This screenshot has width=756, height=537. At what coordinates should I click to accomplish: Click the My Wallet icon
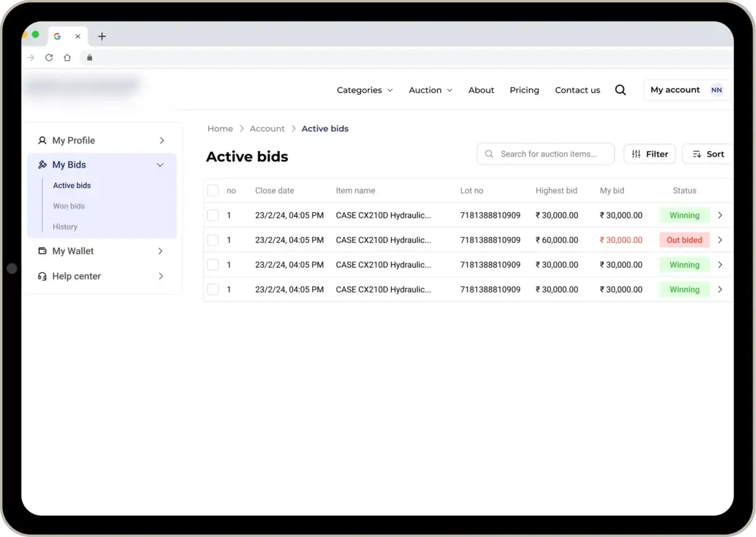(42, 251)
